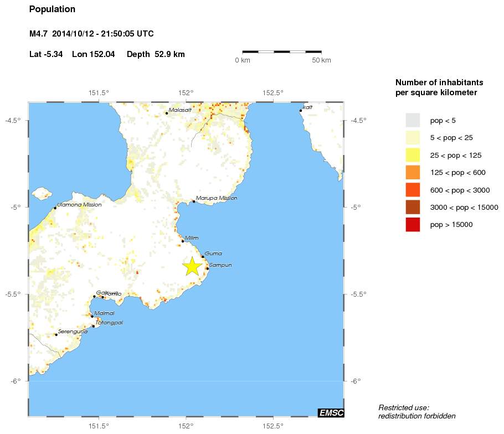The width and height of the screenshot is (504, 434).
Task: Click the '25 < pop < 125' yellow swatch
Action: (413, 155)
